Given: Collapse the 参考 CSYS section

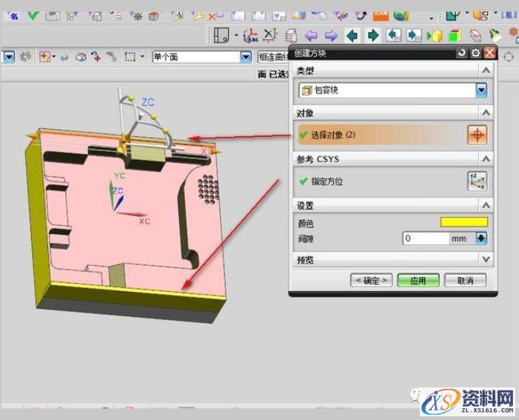Looking at the screenshot, I should pyautogui.click(x=486, y=159).
